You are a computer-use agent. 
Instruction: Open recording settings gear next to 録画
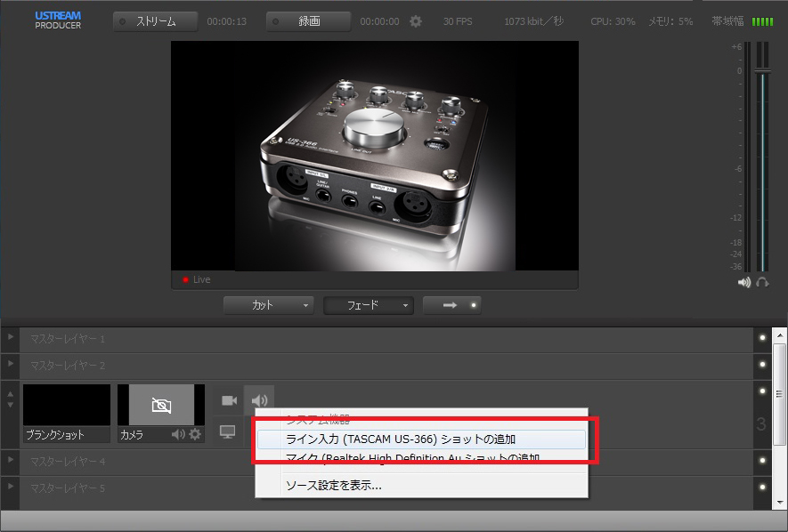416,21
